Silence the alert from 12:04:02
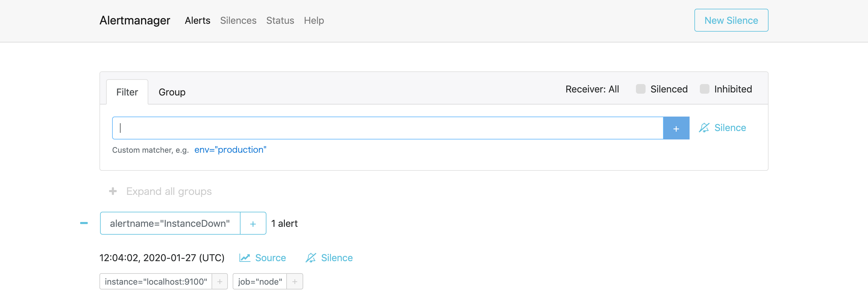Image resolution: width=868 pixels, height=300 pixels. tap(329, 258)
